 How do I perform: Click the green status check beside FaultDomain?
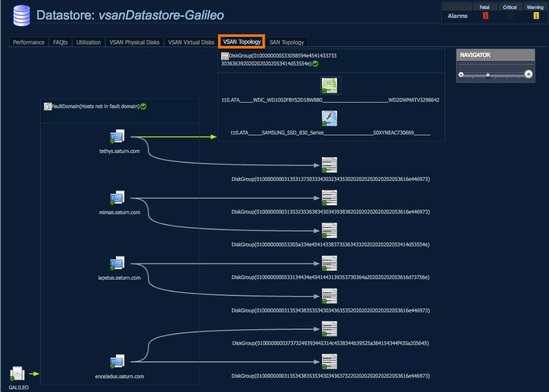(143, 107)
